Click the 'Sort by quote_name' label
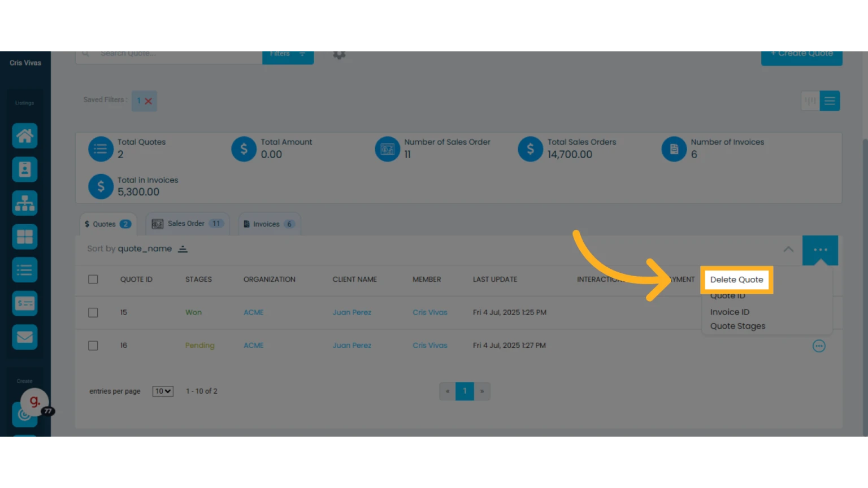The image size is (868, 488). [129, 249]
